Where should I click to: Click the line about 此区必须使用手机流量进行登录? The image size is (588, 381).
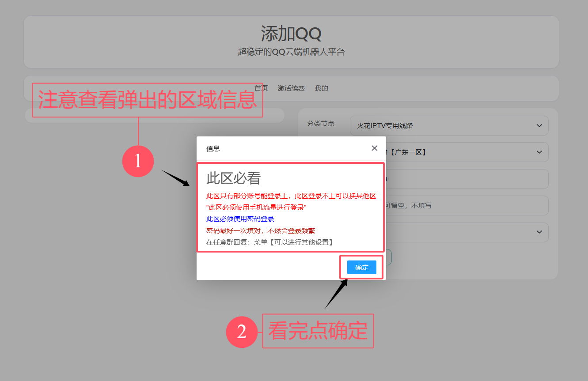click(x=256, y=207)
